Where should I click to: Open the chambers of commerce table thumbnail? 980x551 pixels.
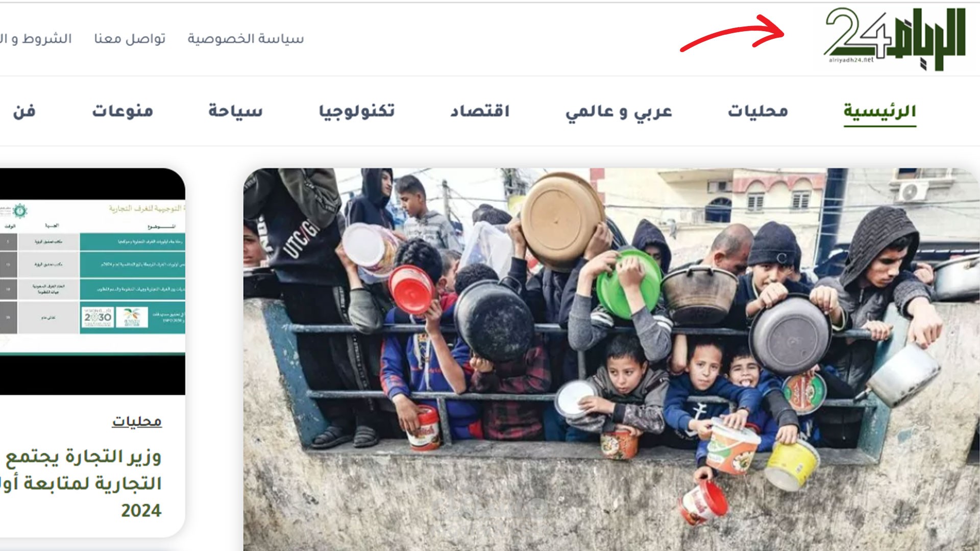pos(92,281)
